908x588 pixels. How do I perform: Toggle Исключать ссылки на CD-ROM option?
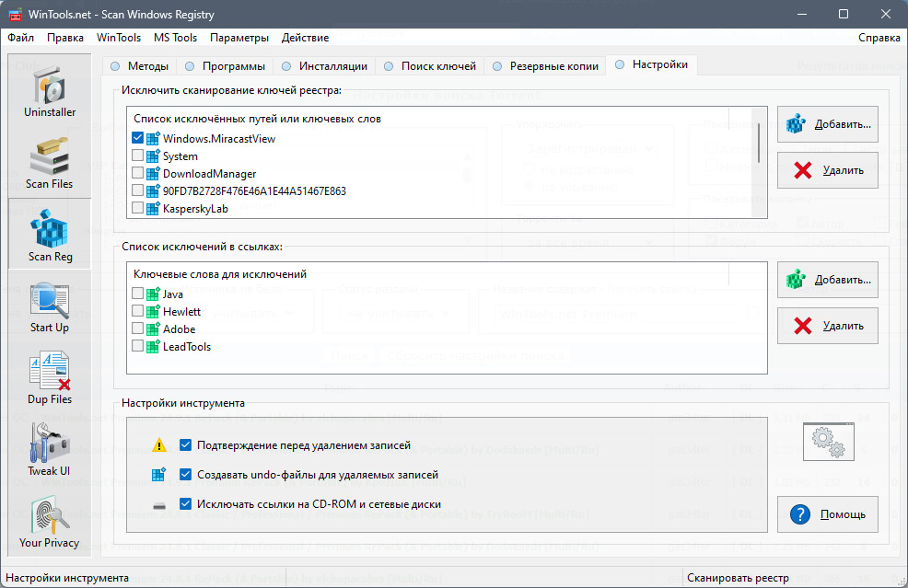click(185, 503)
